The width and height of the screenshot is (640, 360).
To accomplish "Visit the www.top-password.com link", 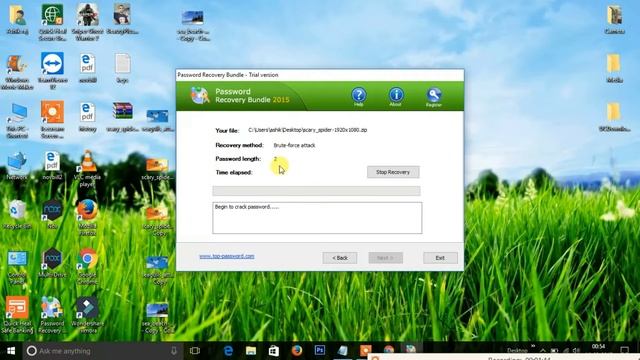I will pyautogui.click(x=227, y=256).
